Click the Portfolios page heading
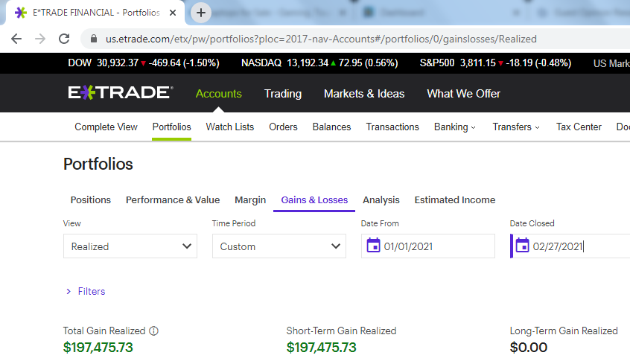This screenshot has height=364, width=630. coord(98,165)
